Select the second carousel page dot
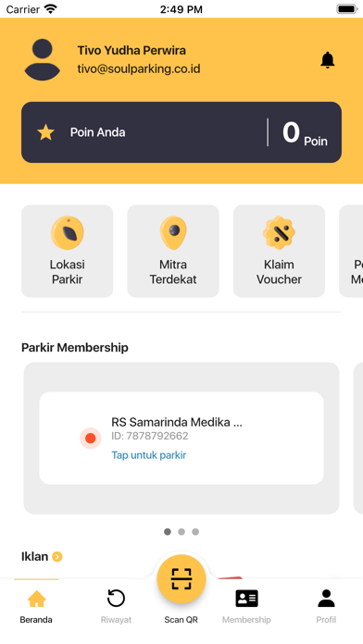This screenshot has height=644, width=363. [181, 531]
